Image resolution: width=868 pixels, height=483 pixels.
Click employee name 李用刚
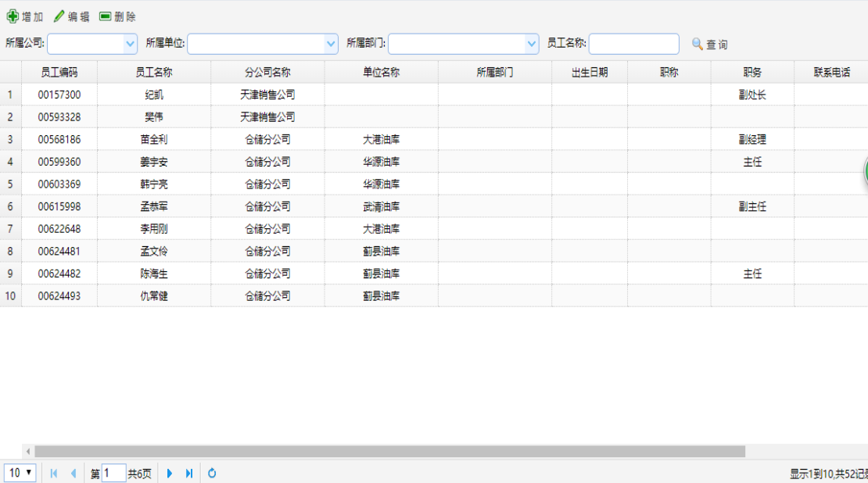coord(154,228)
